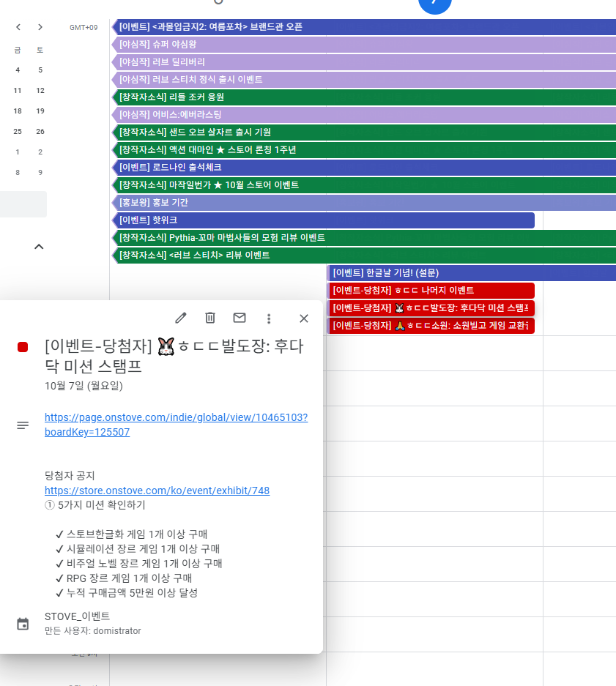This screenshot has width=616, height=686.
Task: Open the [이벤트] 핫위크 event
Action: (x=323, y=220)
